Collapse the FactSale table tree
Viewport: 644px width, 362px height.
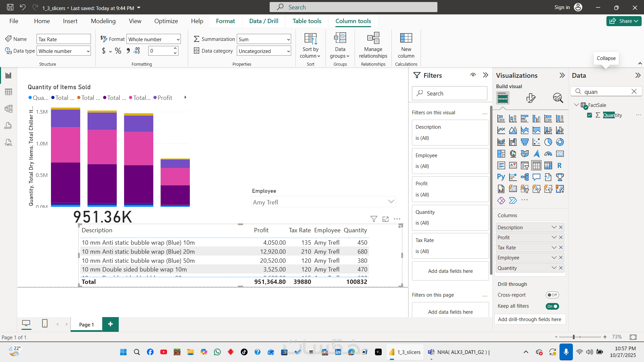576,105
